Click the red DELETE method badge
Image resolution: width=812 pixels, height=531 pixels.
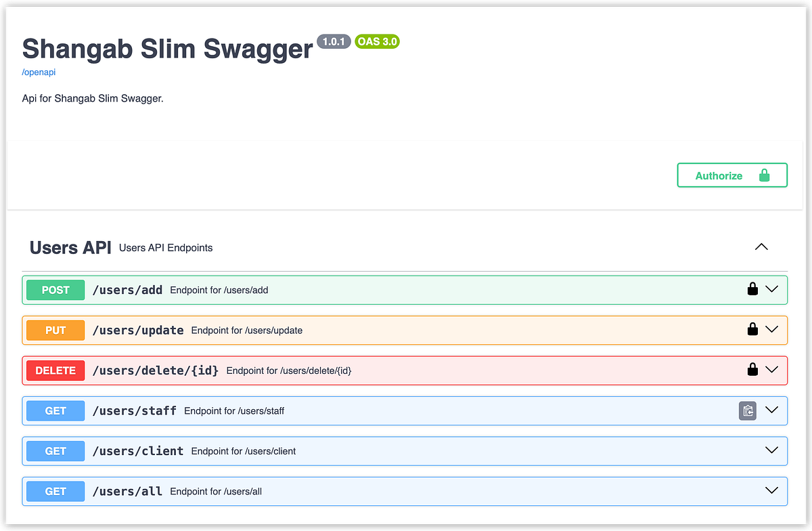pyautogui.click(x=55, y=370)
